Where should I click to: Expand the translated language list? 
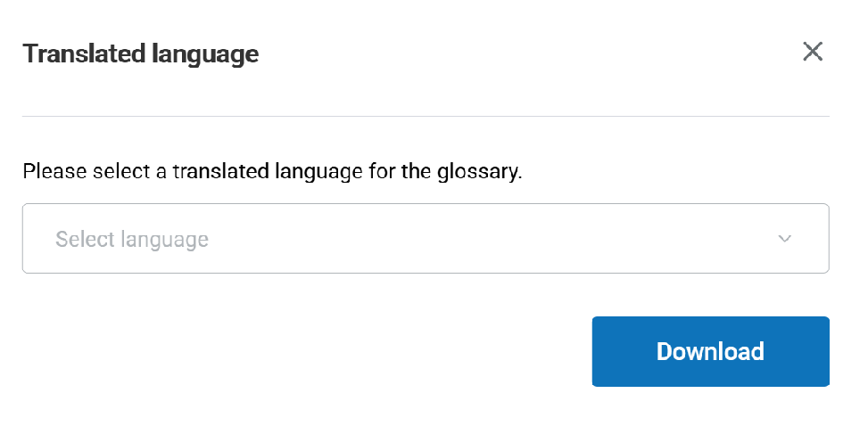[426, 239]
